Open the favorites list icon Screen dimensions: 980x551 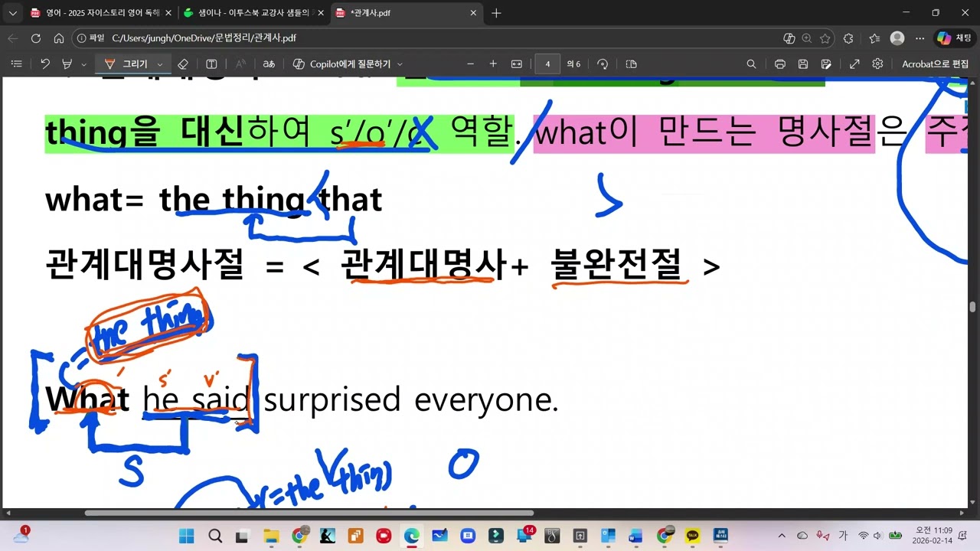click(874, 38)
